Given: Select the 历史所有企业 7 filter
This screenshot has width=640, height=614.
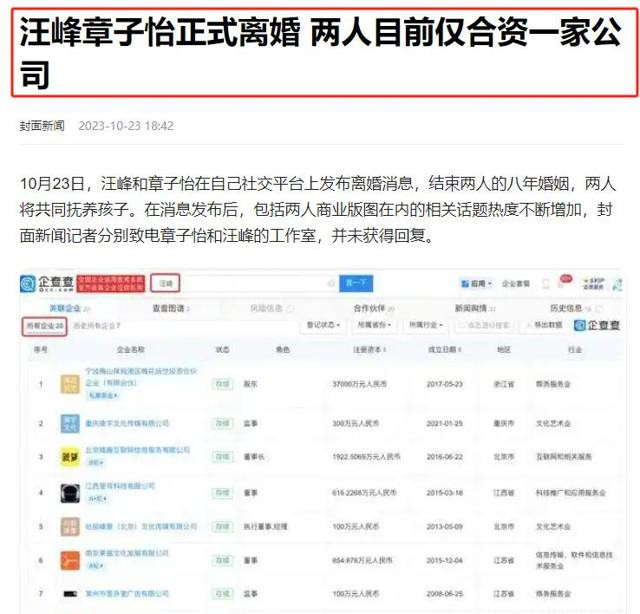Looking at the screenshot, I should 97,326.
